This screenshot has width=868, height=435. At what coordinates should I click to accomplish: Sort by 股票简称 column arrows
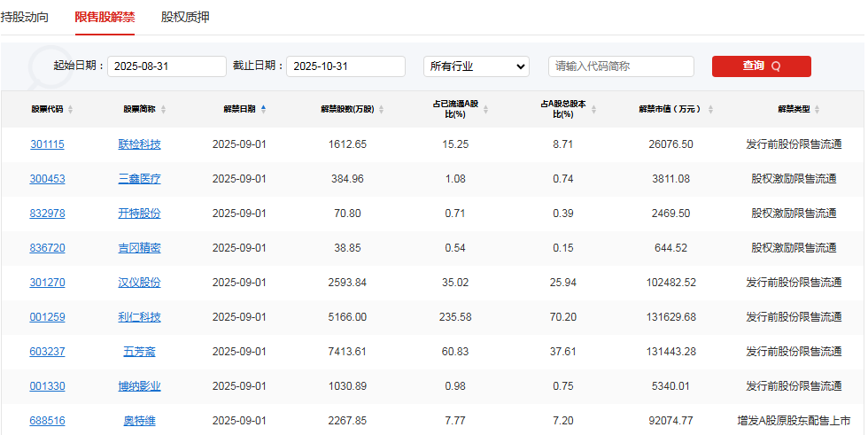pos(163,110)
